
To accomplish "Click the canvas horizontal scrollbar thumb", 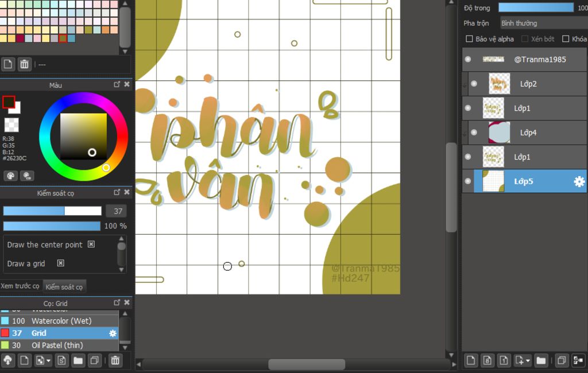I will 307,364.
